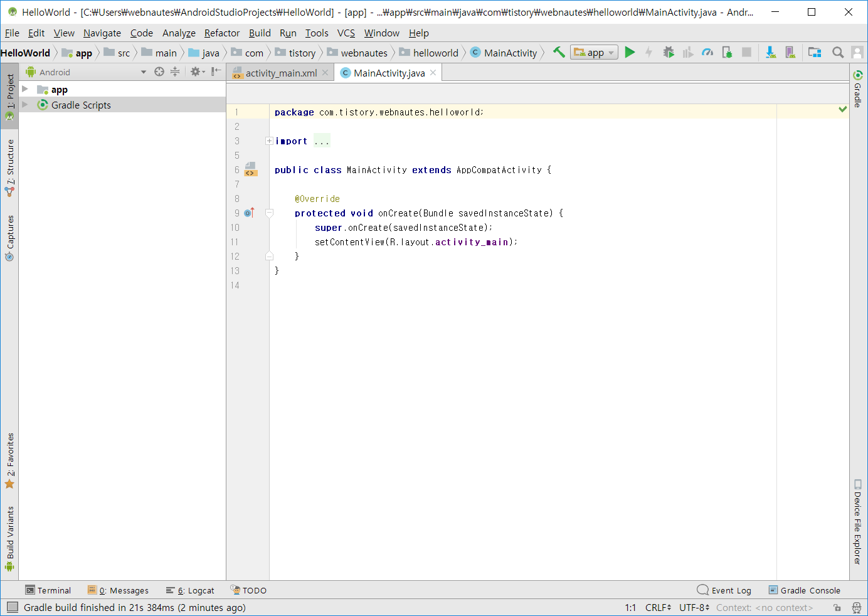The height and width of the screenshot is (616, 868).
Task: Toggle the 2: Favorites tool window
Action: click(9, 460)
